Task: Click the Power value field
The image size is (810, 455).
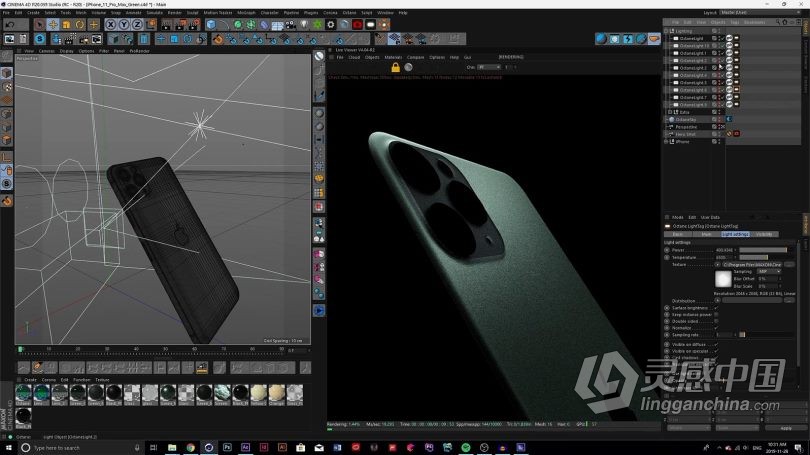Action: [x=724, y=250]
